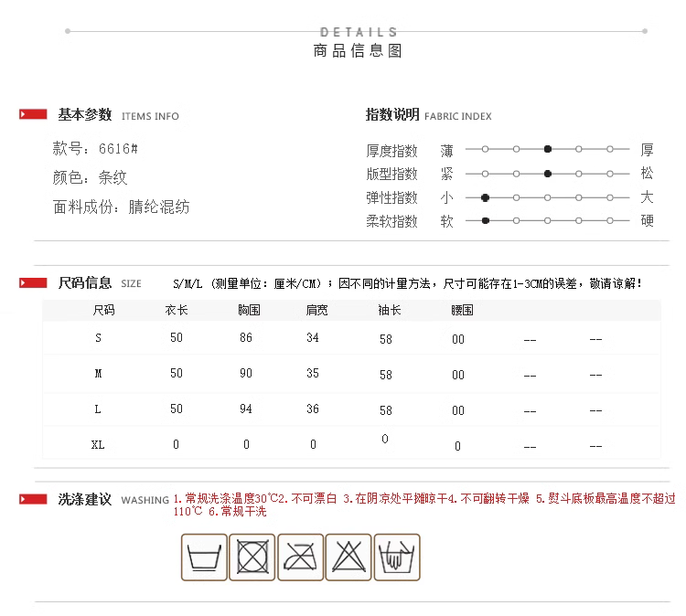Click red flag beside 尺码信息 heading
This screenshot has height=616, width=686.
pos(33,283)
